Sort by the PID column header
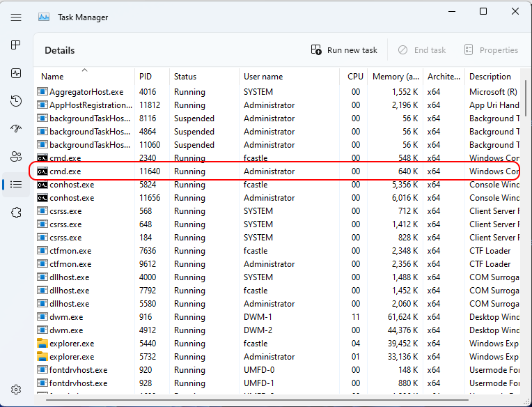 152,77
